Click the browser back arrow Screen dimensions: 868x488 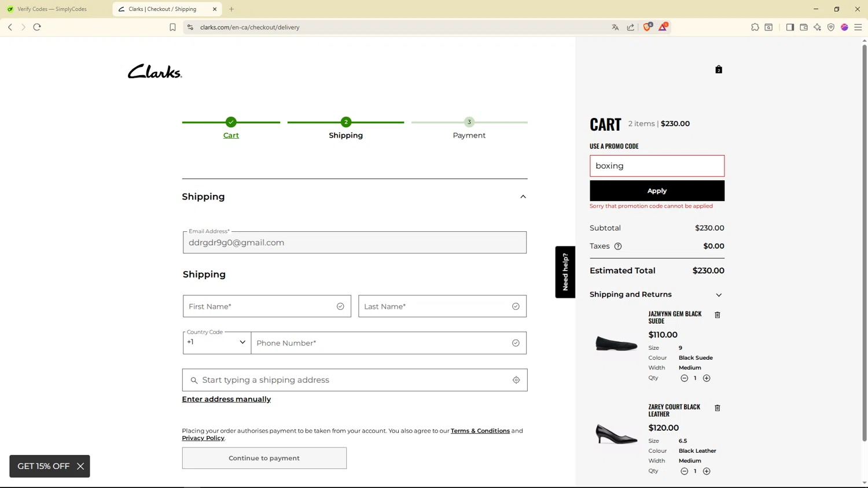pos(10,27)
